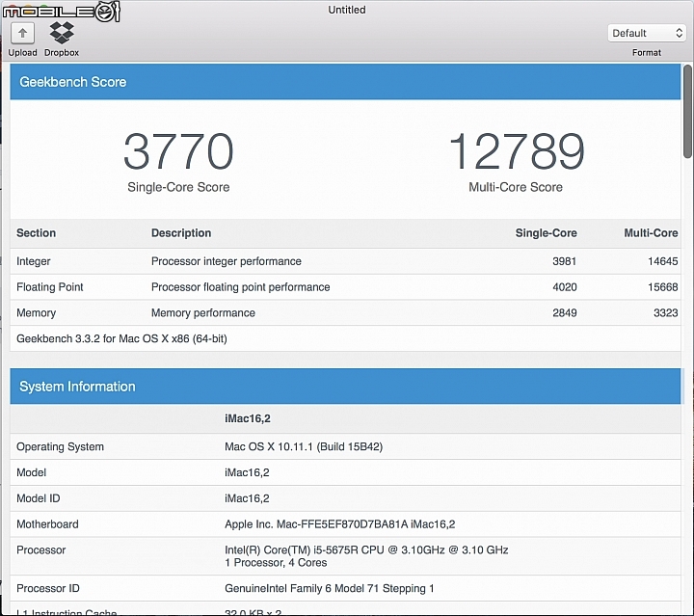Select Apple Inc. Mac-FFE5EF870D7BA81A motherboard value
Image resolution: width=694 pixels, height=616 pixels.
[x=340, y=524]
